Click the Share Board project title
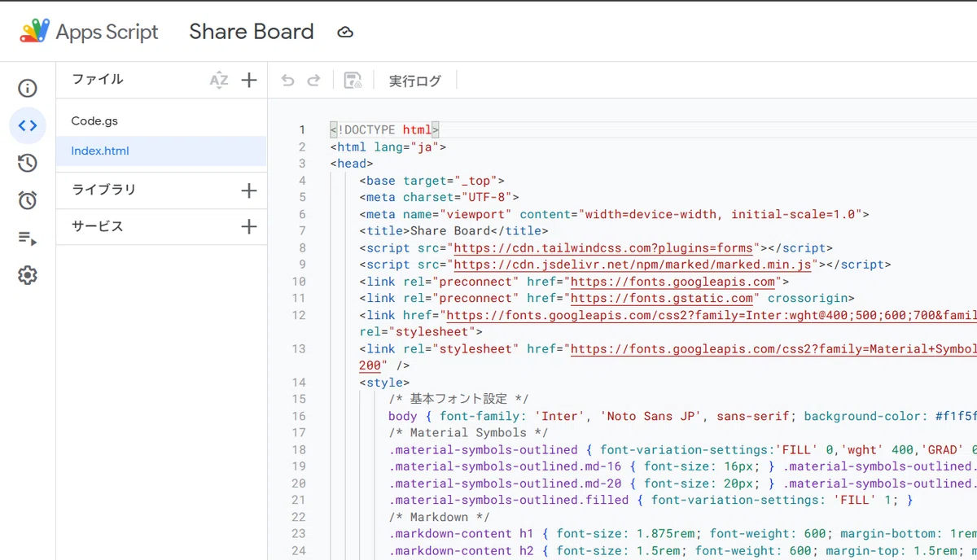This screenshot has width=977, height=560. coord(252,32)
